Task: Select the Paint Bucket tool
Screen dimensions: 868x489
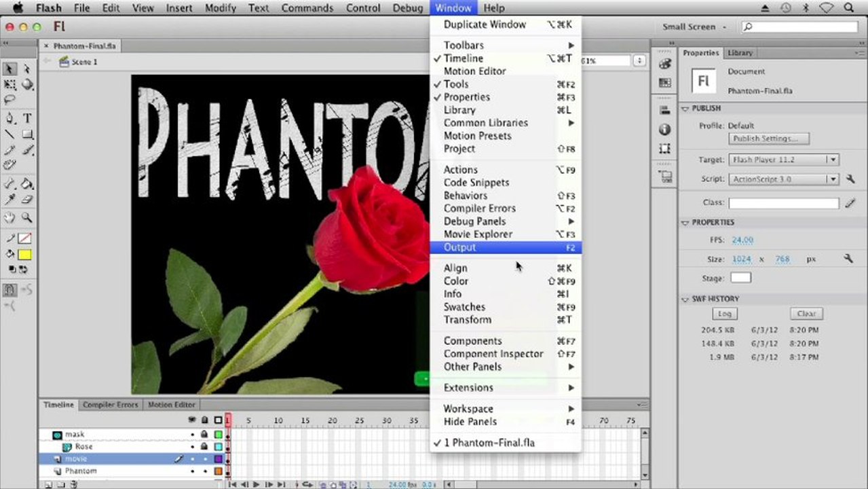Action: 27,183
